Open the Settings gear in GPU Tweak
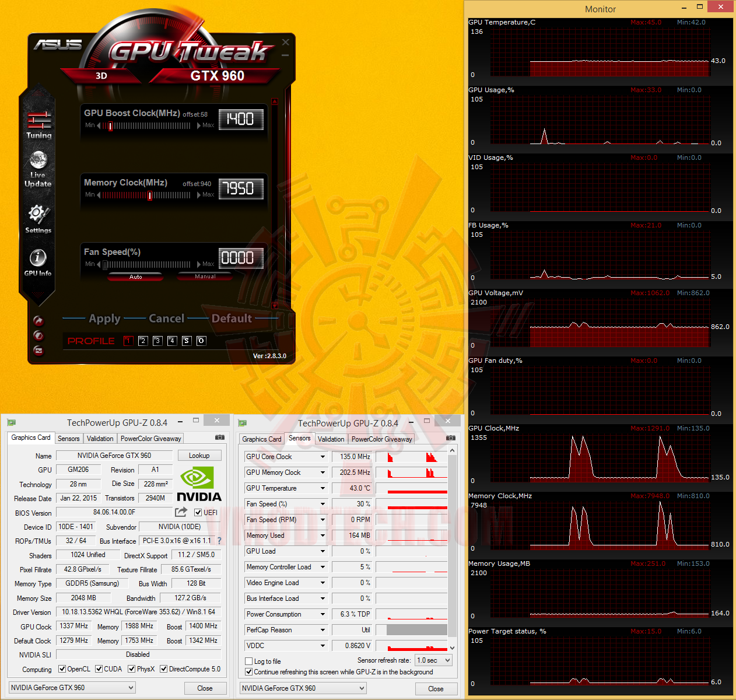Screen dimensions: 736x700 pos(38,219)
